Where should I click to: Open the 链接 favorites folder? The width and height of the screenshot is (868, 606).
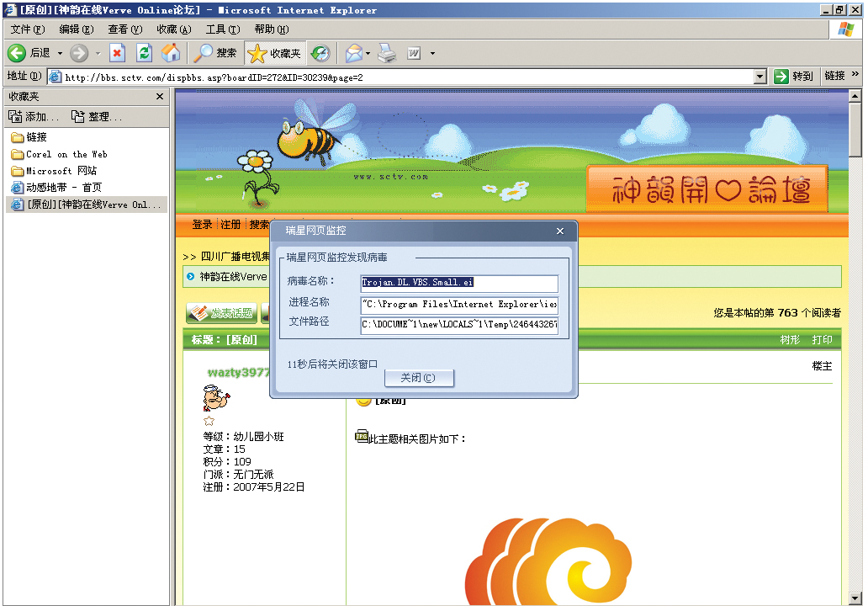tap(29, 137)
